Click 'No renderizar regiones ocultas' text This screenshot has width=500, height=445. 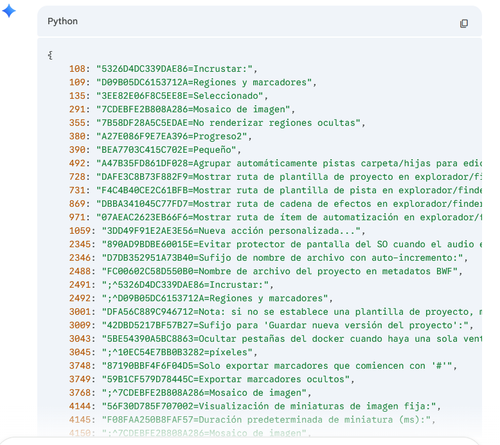pyautogui.click(x=279, y=123)
